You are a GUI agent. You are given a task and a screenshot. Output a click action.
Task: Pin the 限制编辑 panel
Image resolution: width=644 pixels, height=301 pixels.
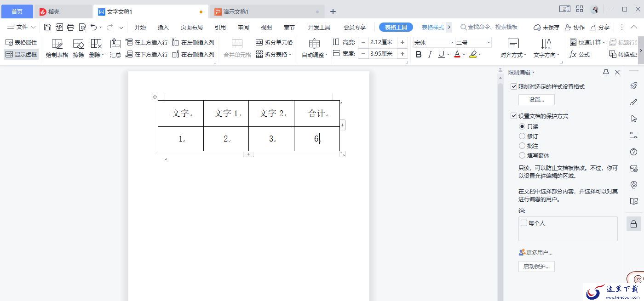(x=606, y=72)
